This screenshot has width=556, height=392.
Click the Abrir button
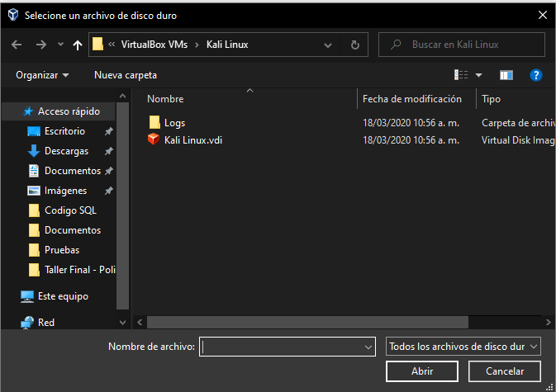(422, 371)
